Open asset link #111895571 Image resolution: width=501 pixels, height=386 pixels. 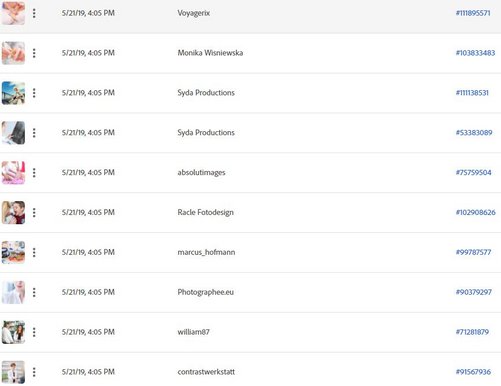tap(473, 13)
